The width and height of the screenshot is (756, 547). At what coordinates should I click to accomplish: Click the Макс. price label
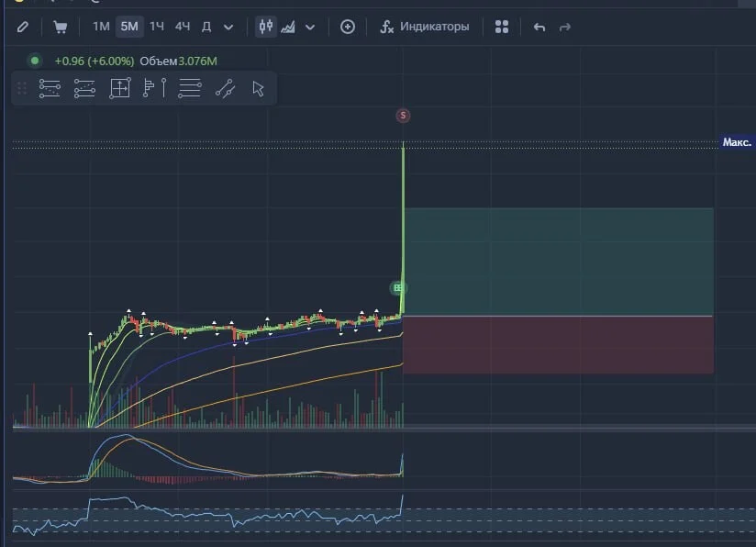[x=737, y=142]
